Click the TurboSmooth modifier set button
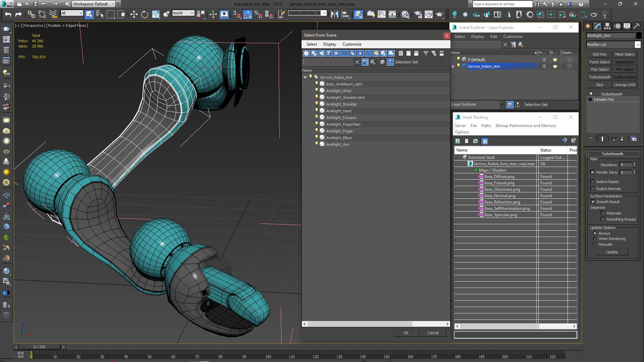 (599, 77)
